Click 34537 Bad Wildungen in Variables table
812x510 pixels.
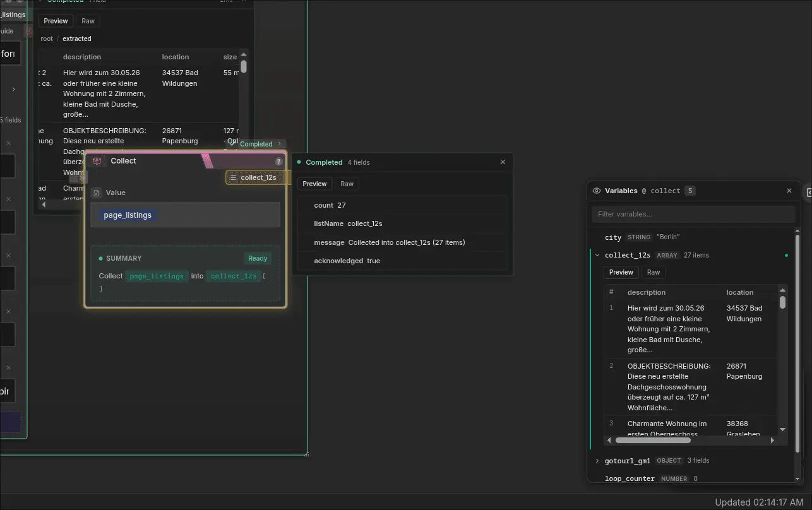click(x=744, y=313)
